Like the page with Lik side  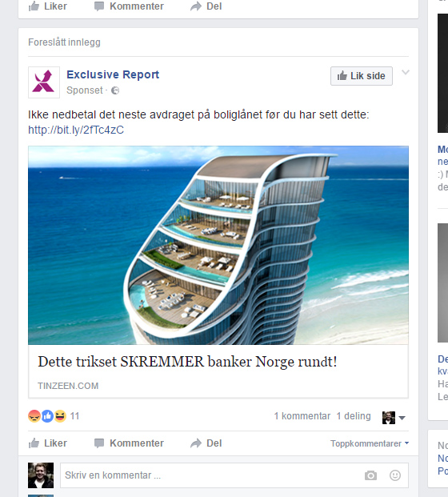362,76
